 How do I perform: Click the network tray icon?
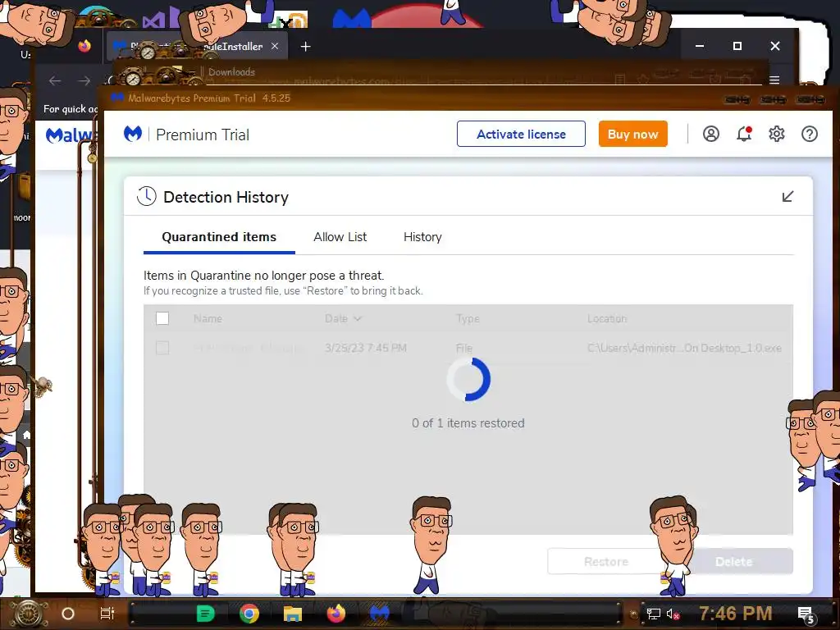654,614
